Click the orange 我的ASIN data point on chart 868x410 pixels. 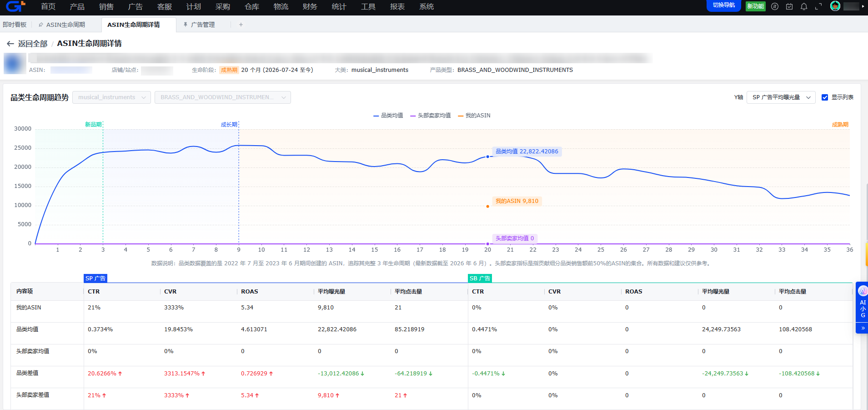coord(488,206)
